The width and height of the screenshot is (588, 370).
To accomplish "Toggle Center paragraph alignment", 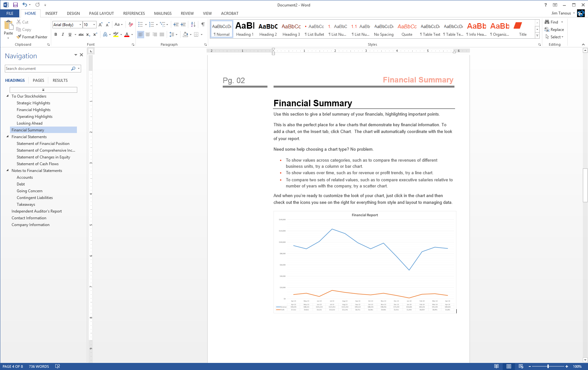I will pyautogui.click(x=148, y=34).
